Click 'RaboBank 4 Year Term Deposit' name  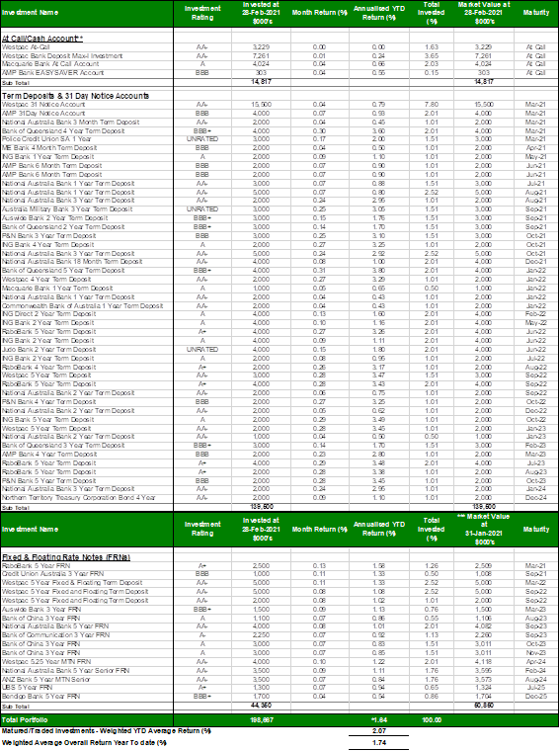click(48, 368)
